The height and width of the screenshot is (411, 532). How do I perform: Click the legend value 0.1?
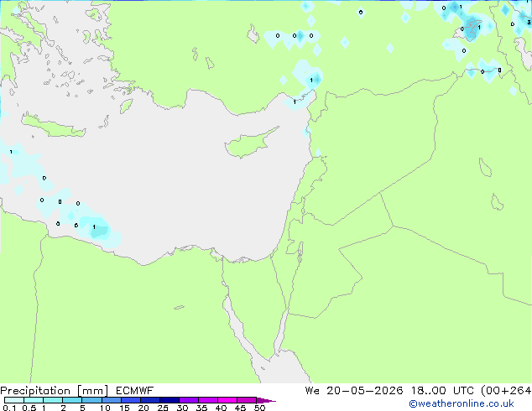pos(9,408)
